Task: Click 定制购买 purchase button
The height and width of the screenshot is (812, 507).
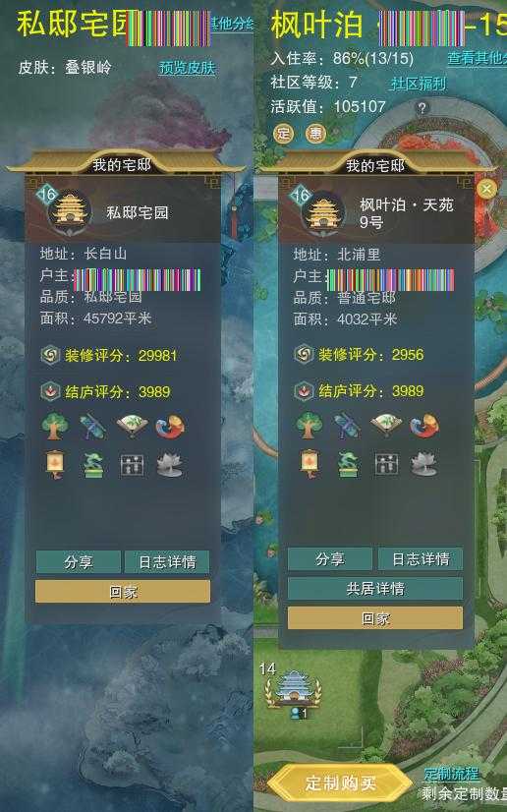Action: click(340, 783)
